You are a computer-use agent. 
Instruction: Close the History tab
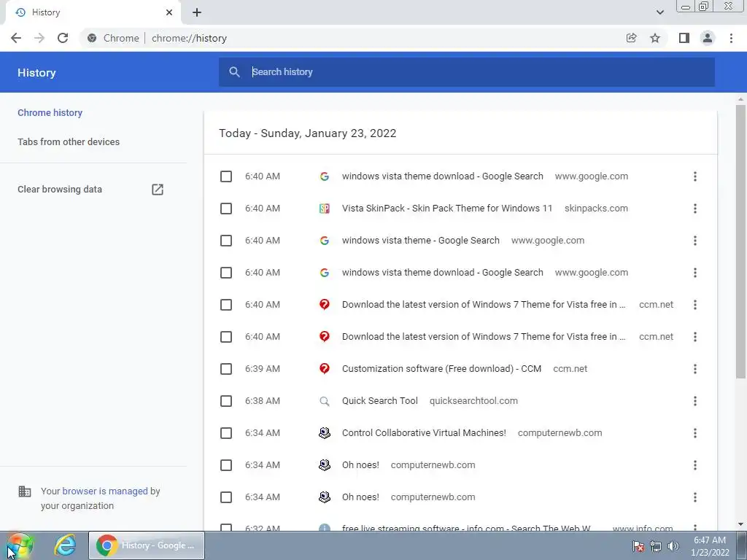pyautogui.click(x=169, y=12)
